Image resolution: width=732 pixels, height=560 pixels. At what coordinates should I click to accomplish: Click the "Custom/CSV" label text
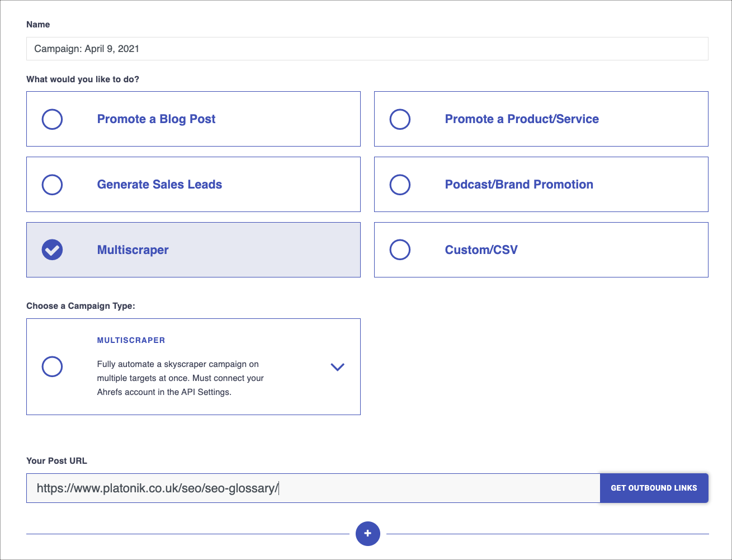(481, 250)
